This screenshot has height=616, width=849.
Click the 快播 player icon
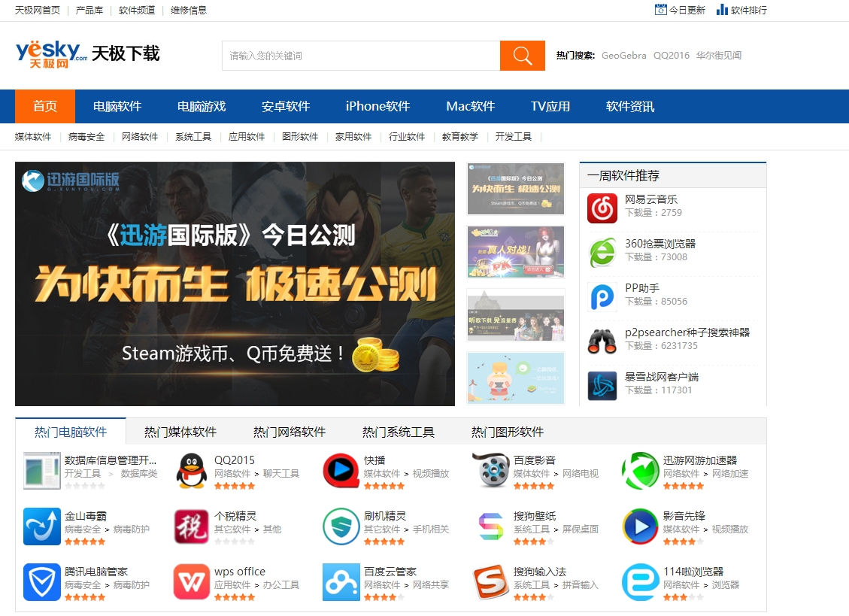[x=341, y=471]
